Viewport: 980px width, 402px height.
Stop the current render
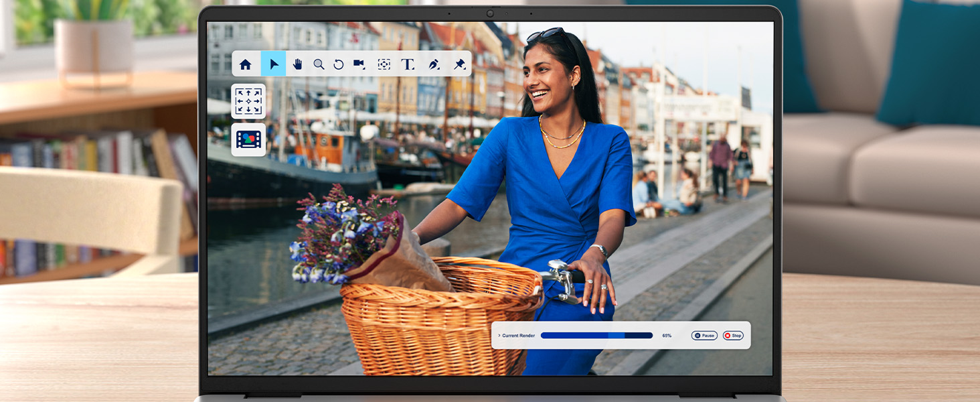[x=733, y=336]
